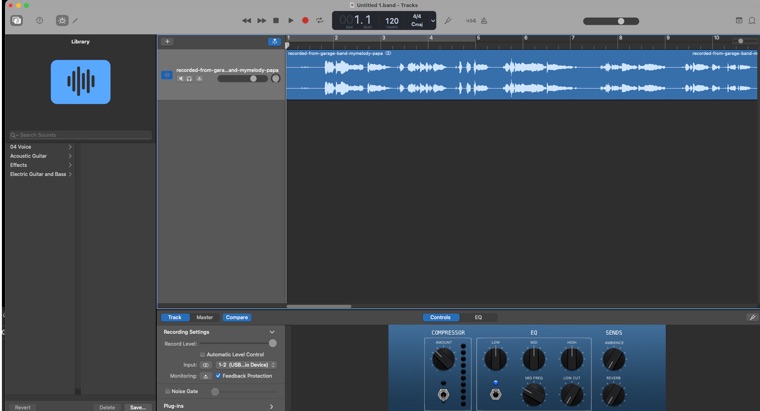The width and height of the screenshot is (760, 411).
Task: Click the Noise Gate threshold slider
Action: (244, 392)
